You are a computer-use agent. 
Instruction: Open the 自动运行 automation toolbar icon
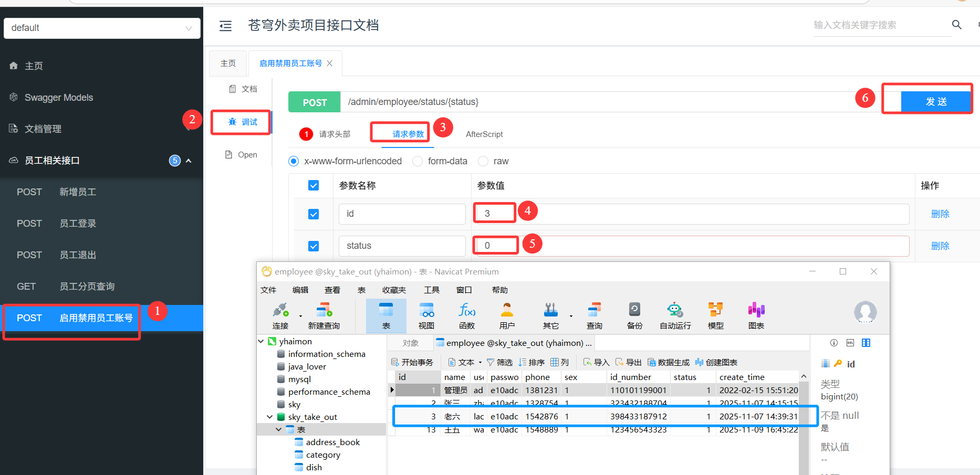(x=675, y=310)
